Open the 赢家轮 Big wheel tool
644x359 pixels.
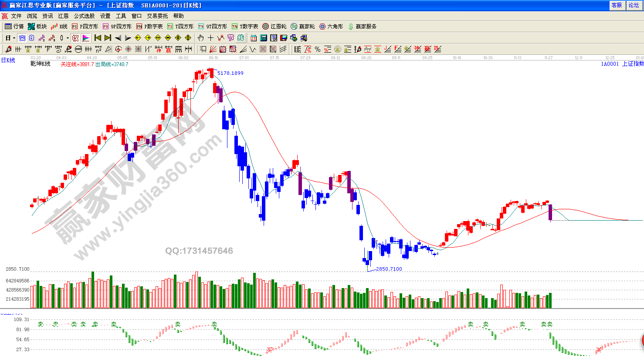303,27
